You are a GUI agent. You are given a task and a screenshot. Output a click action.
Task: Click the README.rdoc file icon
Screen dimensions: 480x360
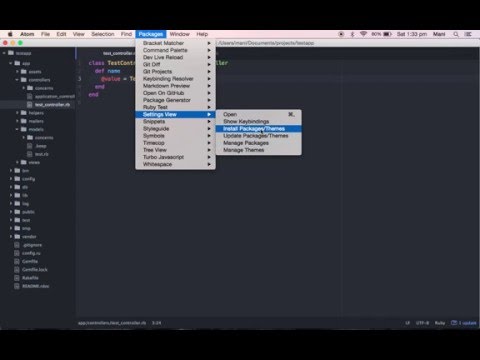tap(17, 286)
